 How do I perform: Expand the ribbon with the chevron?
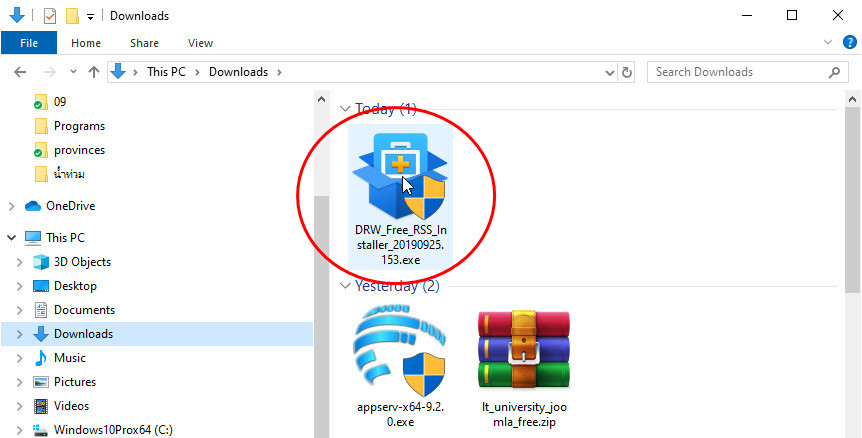[x=828, y=43]
